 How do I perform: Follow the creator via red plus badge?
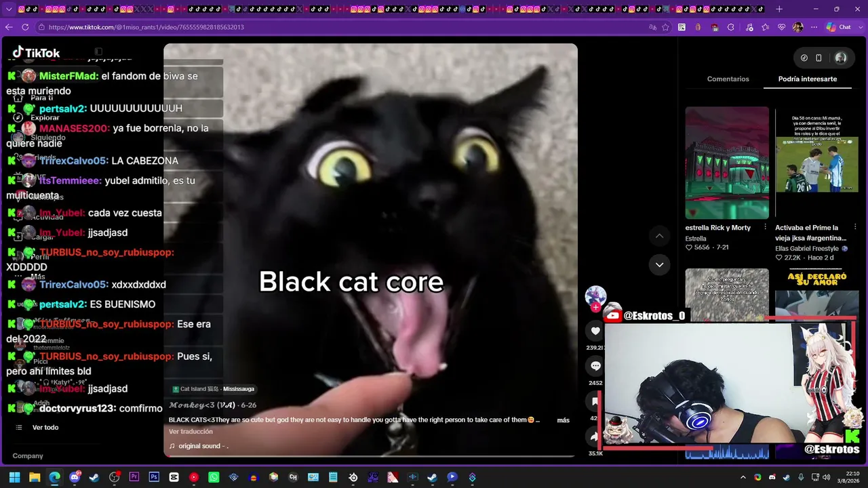[595, 307]
